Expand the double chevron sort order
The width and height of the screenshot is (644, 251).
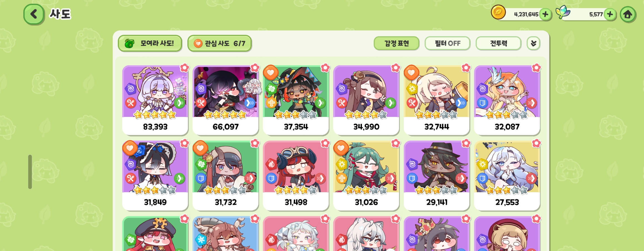click(x=533, y=43)
